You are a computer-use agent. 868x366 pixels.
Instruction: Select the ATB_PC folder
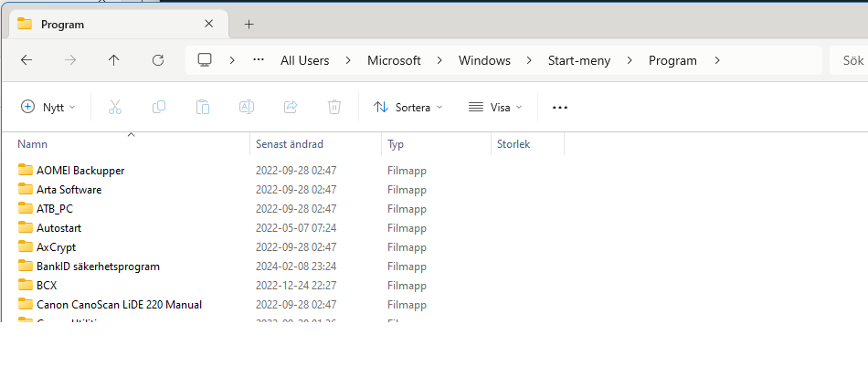55,209
